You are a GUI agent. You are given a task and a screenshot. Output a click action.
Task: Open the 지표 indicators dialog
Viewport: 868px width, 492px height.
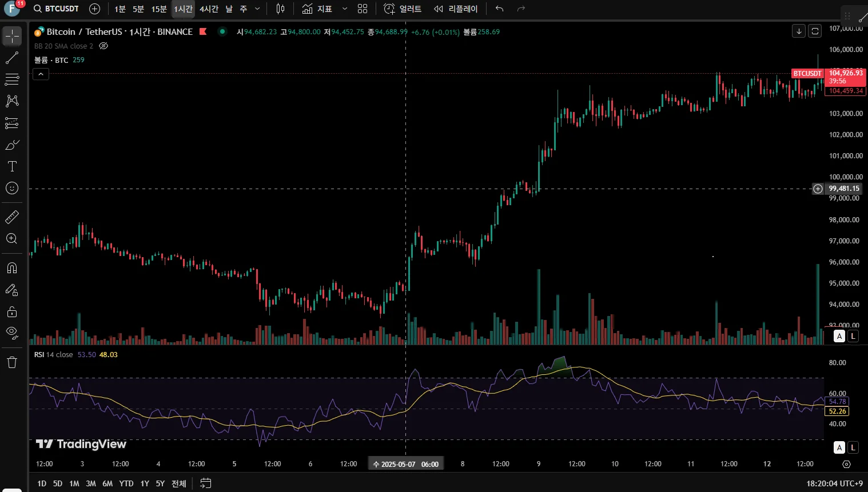click(x=317, y=9)
